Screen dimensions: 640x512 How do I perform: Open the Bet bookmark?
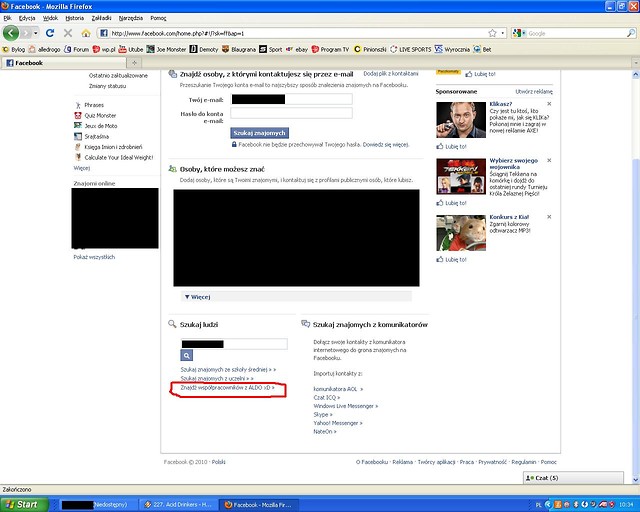click(482, 49)
